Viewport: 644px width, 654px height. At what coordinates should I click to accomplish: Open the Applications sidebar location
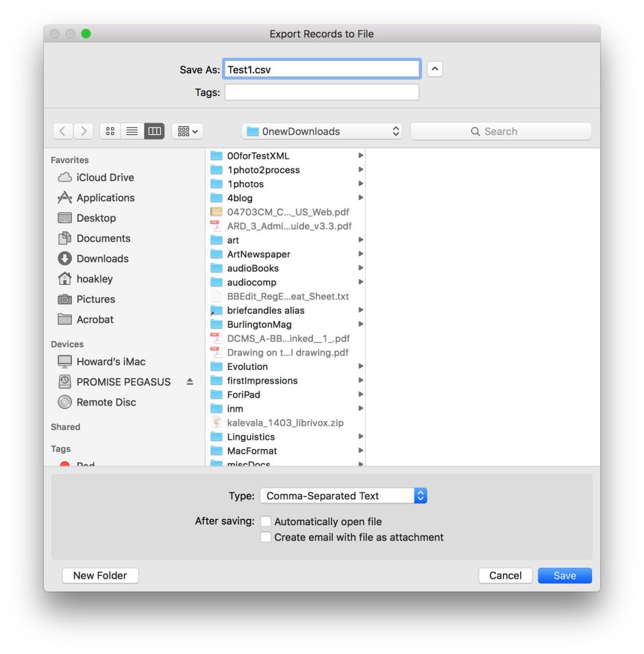106,198
